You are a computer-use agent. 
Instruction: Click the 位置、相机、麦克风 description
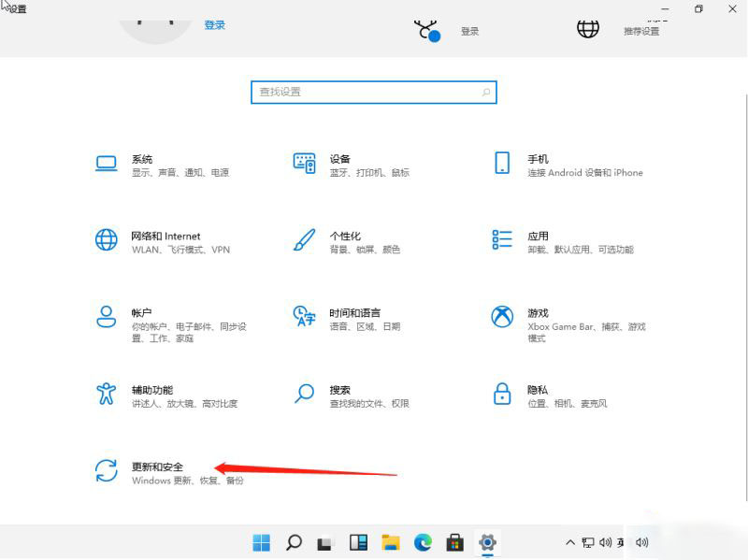click(568, 404)
